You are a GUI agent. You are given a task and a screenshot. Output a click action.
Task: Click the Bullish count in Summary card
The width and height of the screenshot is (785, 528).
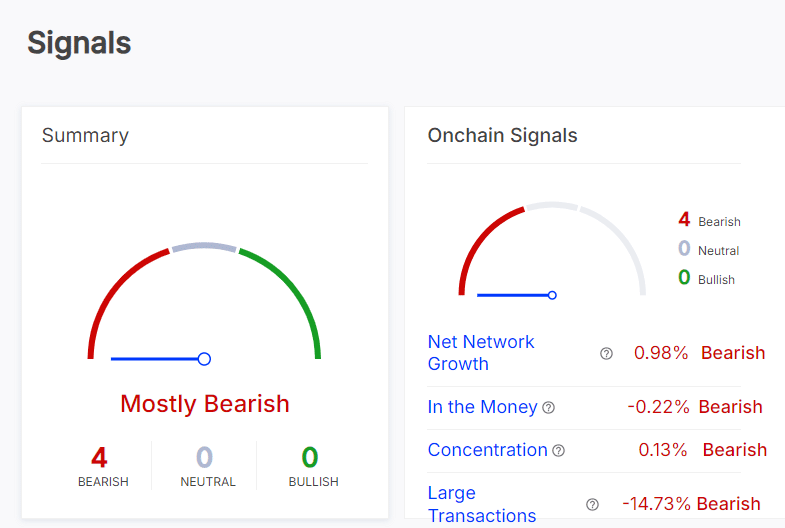click(x=310, y=458)
